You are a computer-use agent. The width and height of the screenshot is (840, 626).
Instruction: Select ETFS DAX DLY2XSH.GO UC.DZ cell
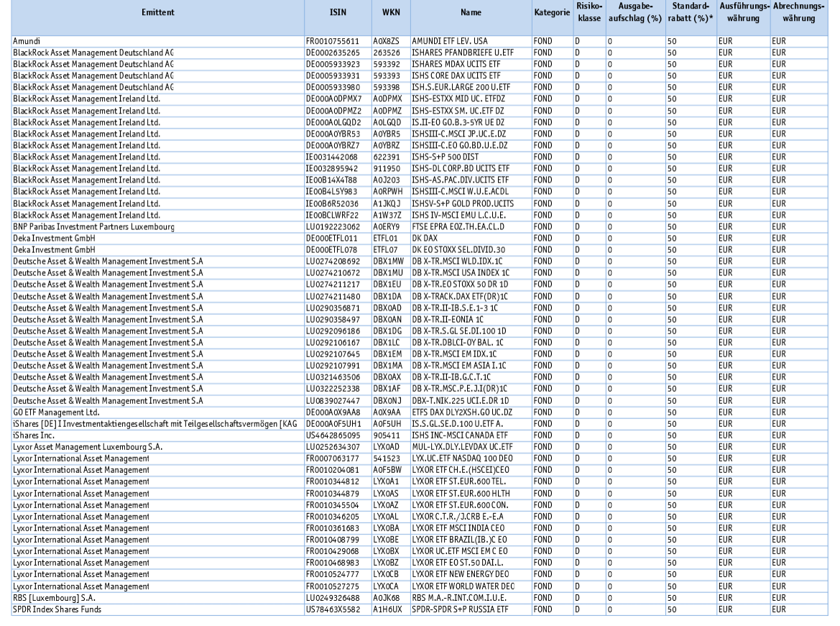(x=471, y=413)
